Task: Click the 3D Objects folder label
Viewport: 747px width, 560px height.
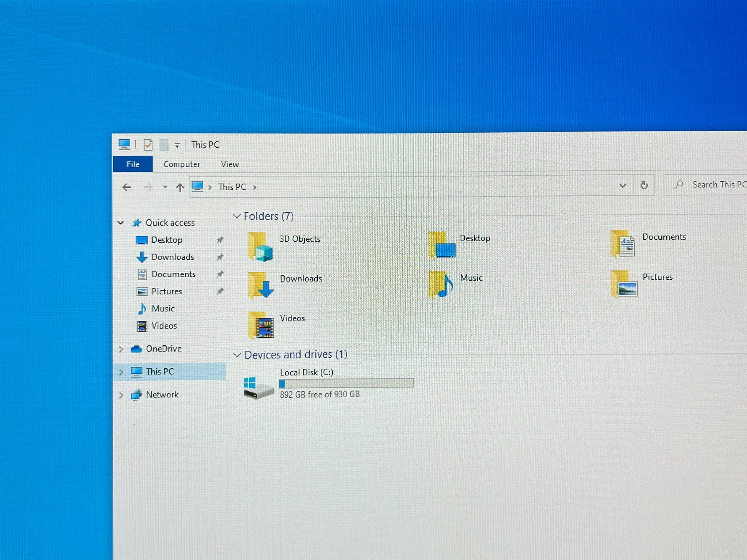Action: (300, 239)
